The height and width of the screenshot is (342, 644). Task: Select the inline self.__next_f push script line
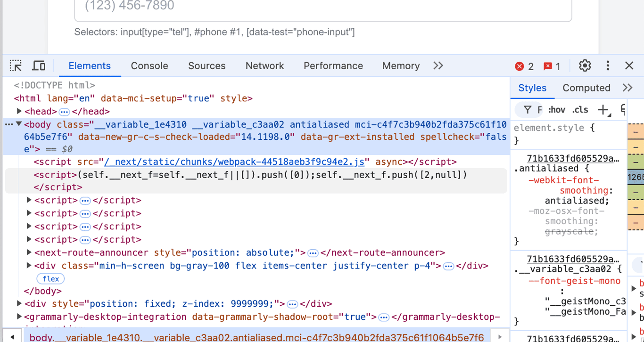click(256, 181)
